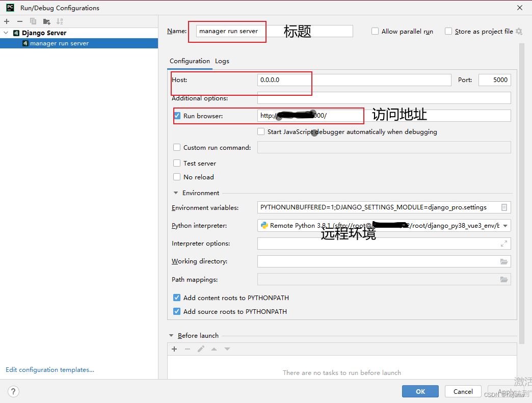Image resolution: width=532 pixels, height=403 pixels.
Task: Collapse the Environment section
Action: tap(176, 193)
